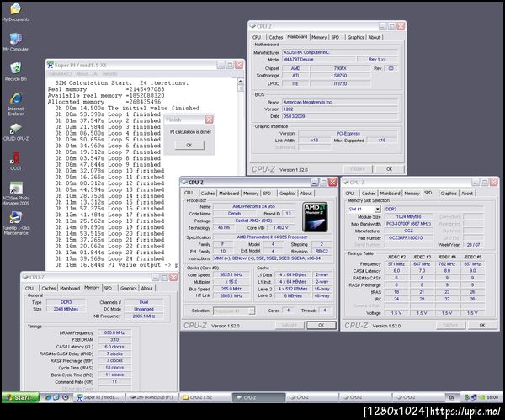
Task: Click the Show Desktop quick launch icon
Action: pyautogui.click(x=56, y=397)
